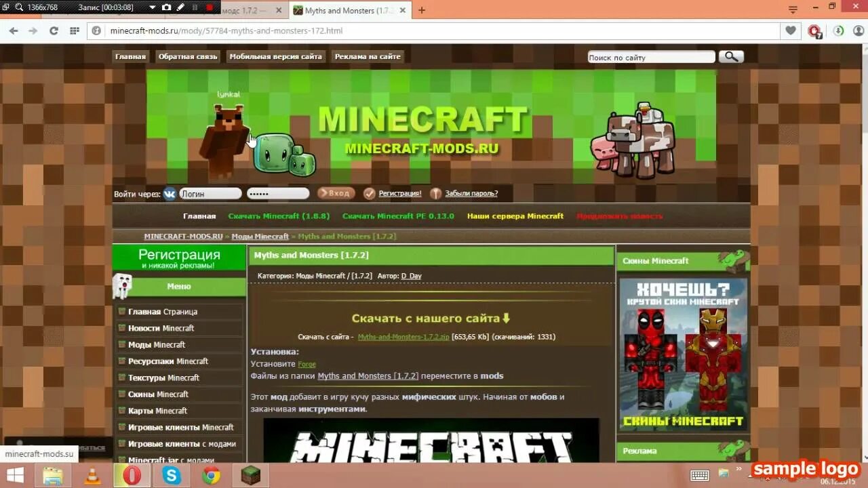Click Главная in the green menu bar
The height and width of the screenshot is (488, 868).
[x=199, y=216]
